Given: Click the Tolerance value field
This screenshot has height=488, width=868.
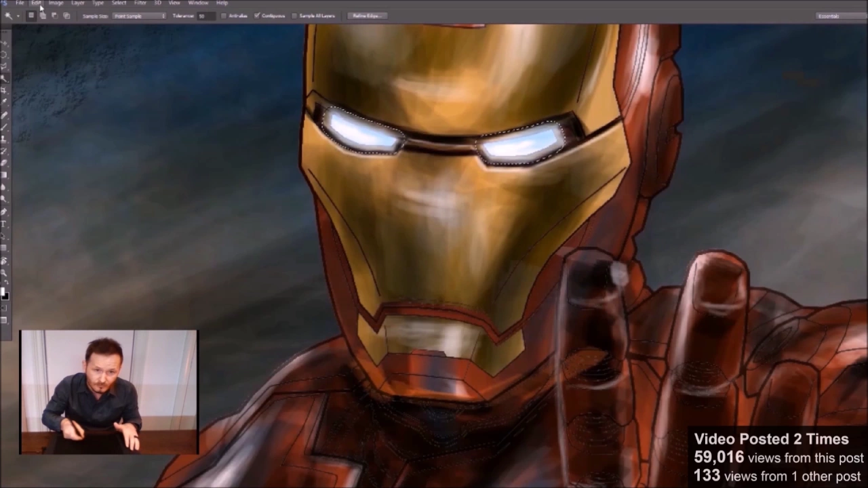Looking at the screenshot, I should point(205,16).
